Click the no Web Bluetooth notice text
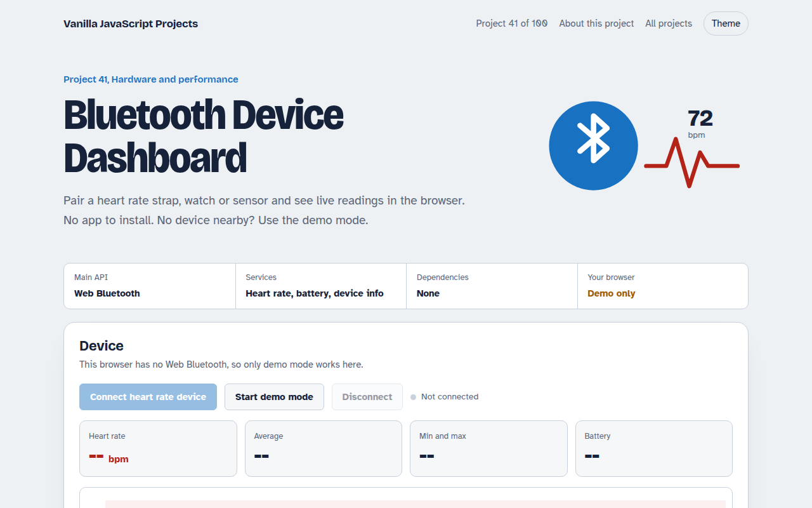This screenshot has width=812, height=508. tap(221, 364)
